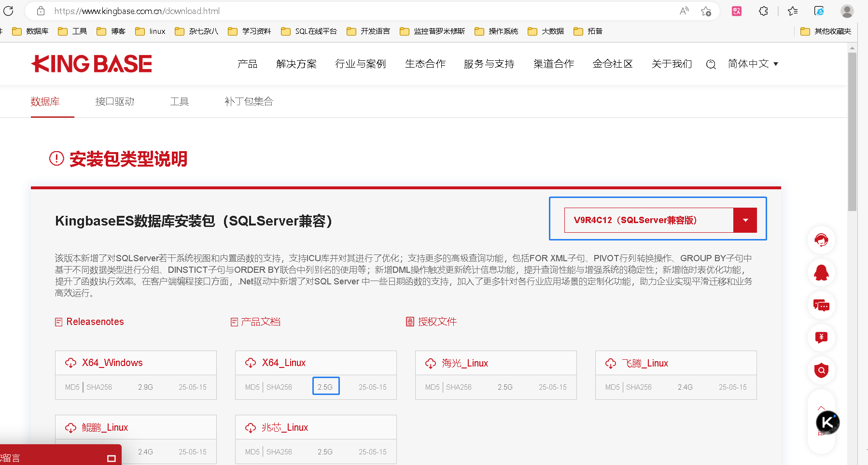Viewport: 868px width, 465px height.
Task: Click the black K assistant icon
Action: [x=827, y=423]
